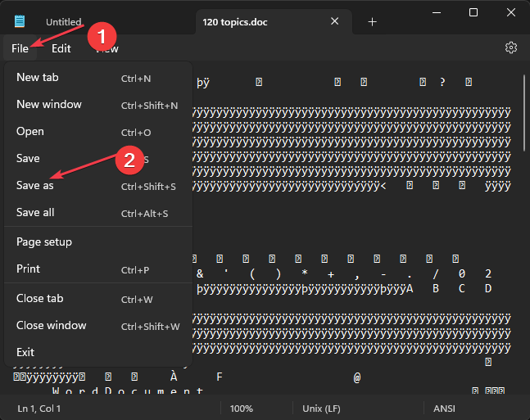The height and width of the screenshot is (420, 530).
Task: Switch to the Untitled tab
Action: pos(64,22)
